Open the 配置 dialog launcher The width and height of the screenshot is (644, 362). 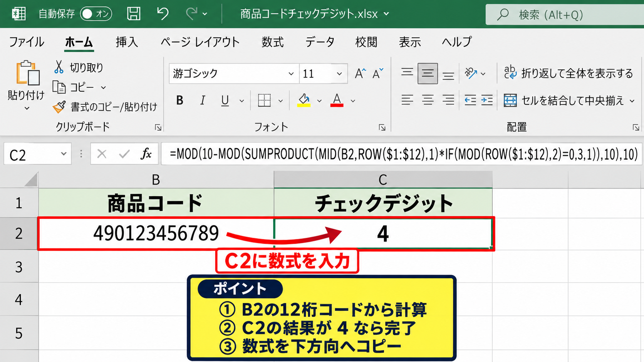(x=636, y=128)
